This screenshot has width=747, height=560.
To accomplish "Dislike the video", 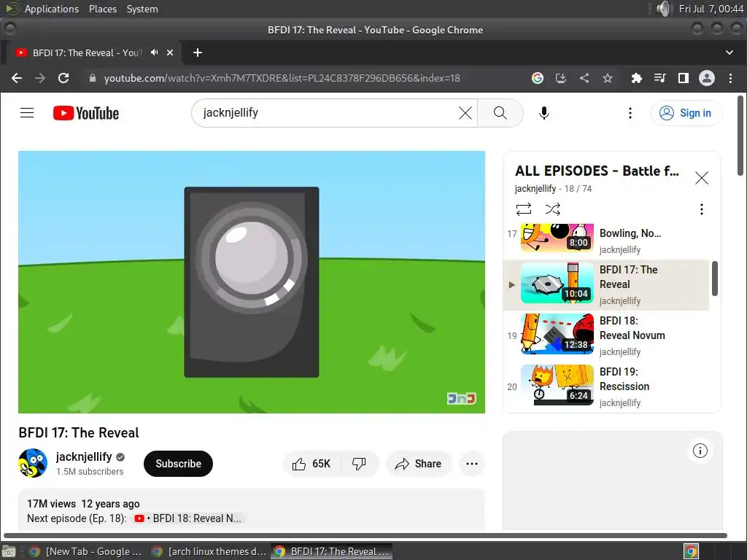I will pos(359,463).
